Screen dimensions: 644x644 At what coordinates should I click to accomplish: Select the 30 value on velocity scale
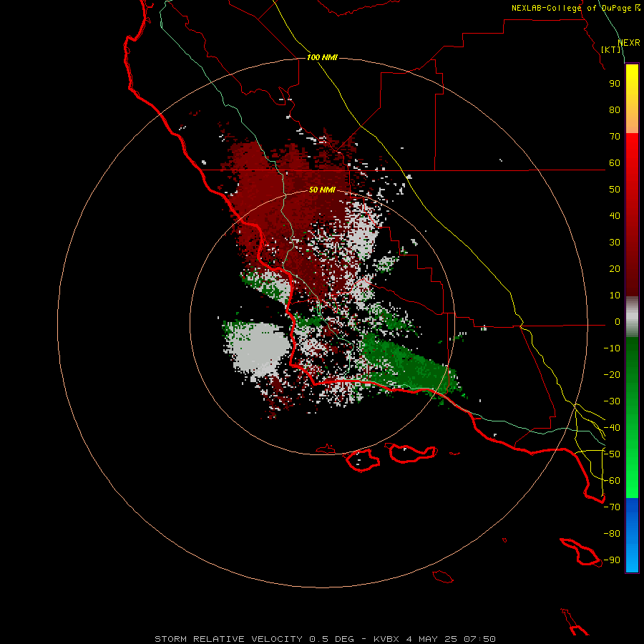[x=615, y=243]
